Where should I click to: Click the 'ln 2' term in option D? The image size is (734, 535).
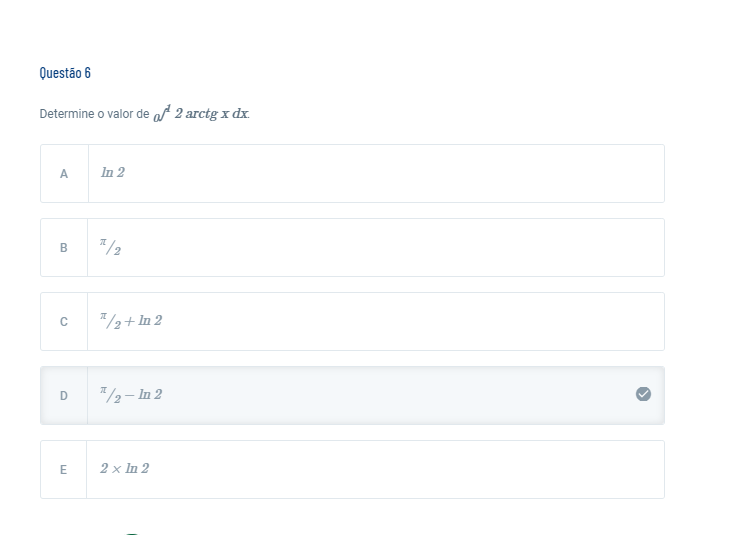(150, 395)
